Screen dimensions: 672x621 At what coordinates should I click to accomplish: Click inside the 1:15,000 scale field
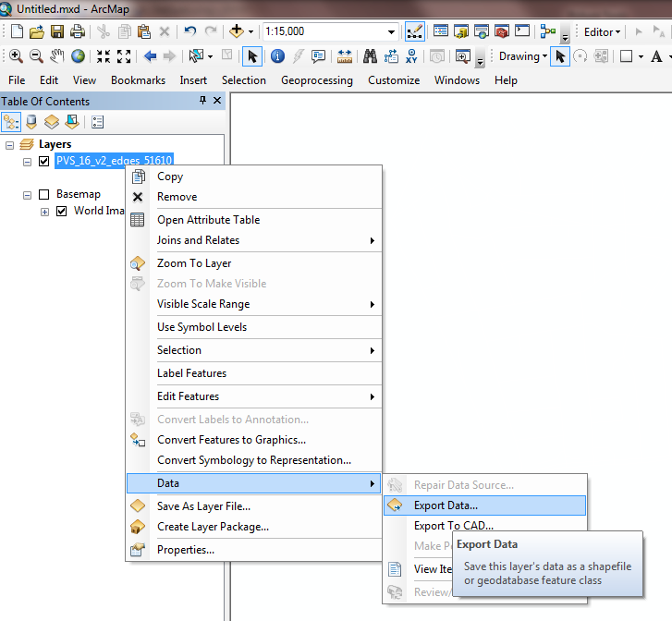tap(324, 31)
